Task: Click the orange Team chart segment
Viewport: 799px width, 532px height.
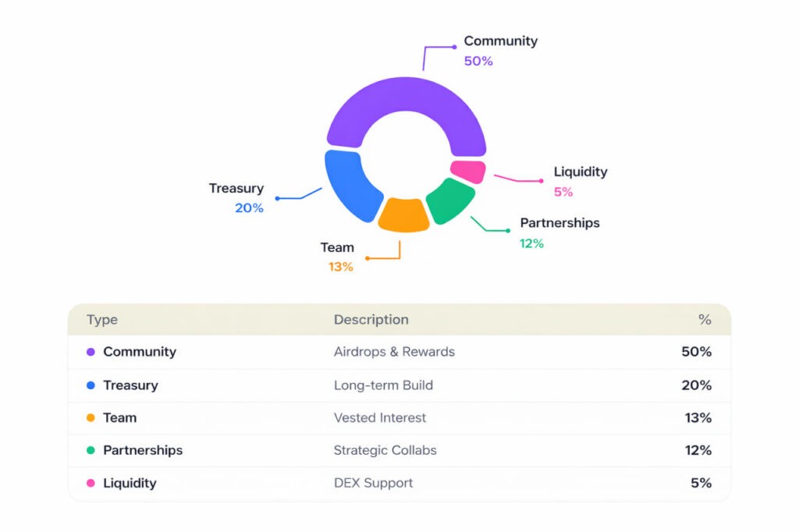Action: coord(403,215)
